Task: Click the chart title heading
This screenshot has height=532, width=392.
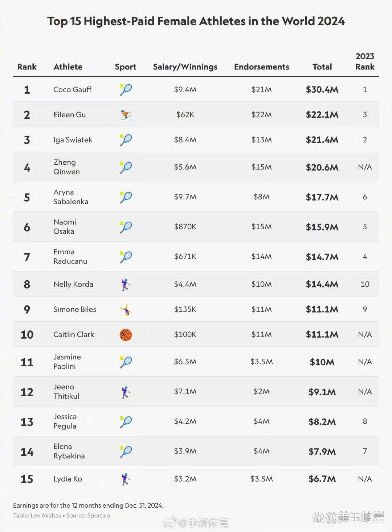Action: (x=196, y=21)
